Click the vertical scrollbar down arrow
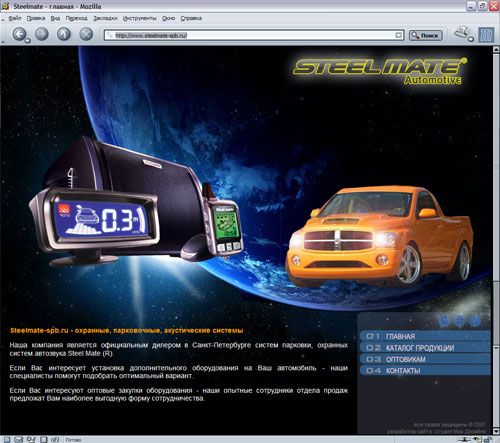 point(496,432)
